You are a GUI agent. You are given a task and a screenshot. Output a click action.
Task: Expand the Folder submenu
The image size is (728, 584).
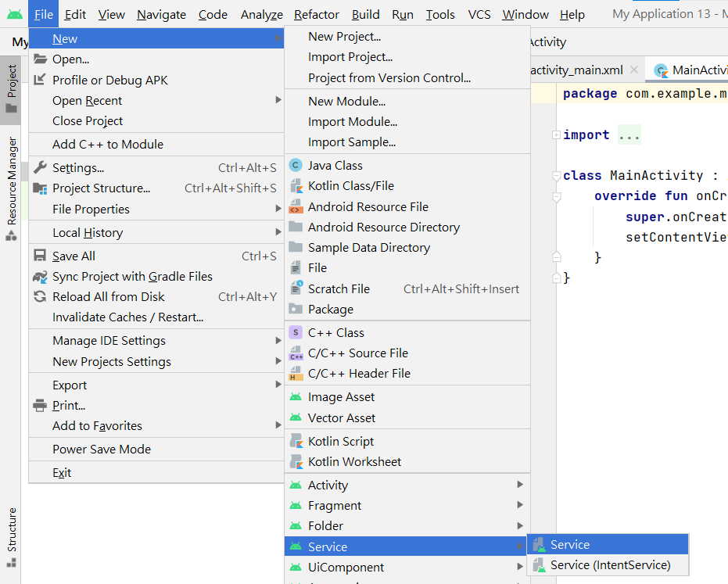click(520, 525)
